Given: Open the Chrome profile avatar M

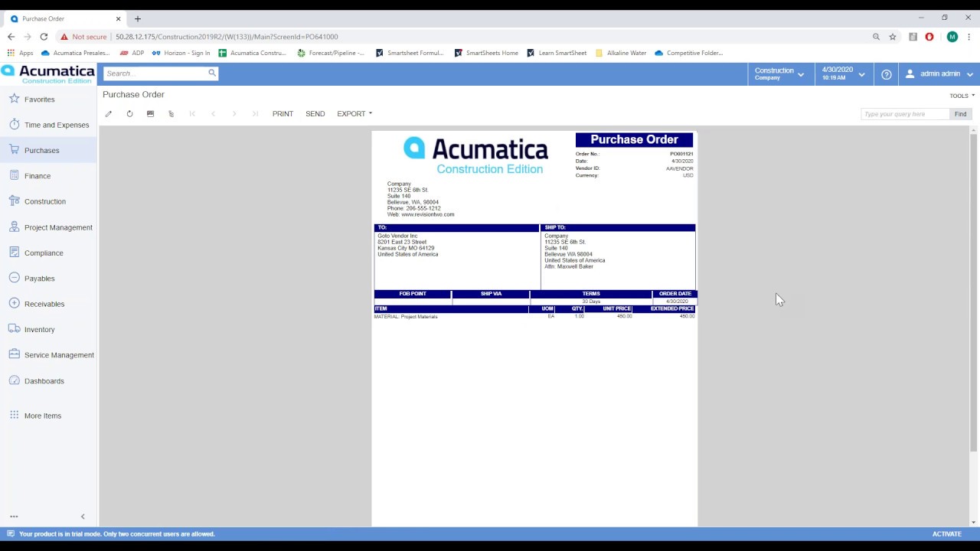Looking at the screenshot, I should [x=952, y=37].
